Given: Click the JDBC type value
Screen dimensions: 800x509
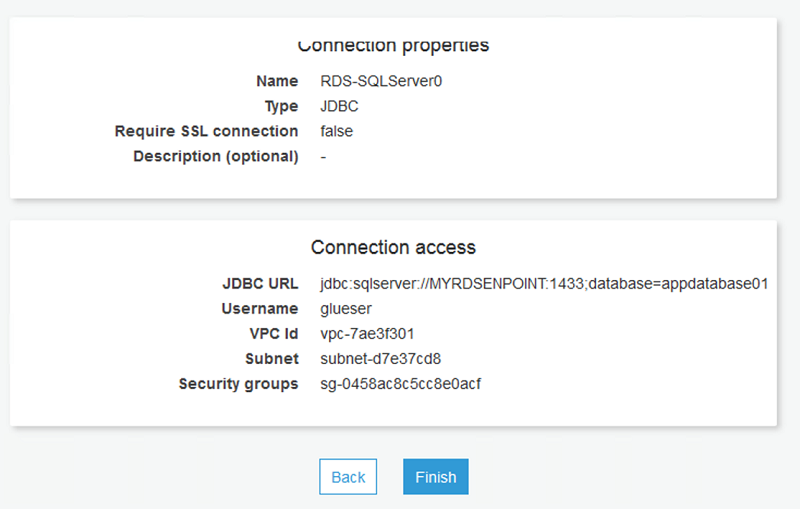Looking at the screenshot, I should point(339,106).
